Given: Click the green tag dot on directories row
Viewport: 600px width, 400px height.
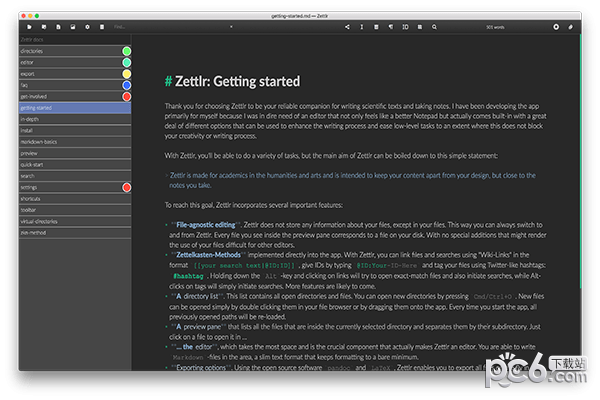Looking at the screenshot, I should [127, 51].
